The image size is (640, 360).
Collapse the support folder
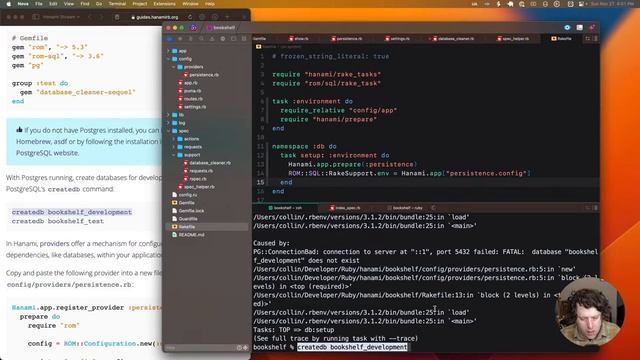click(173, 155)
